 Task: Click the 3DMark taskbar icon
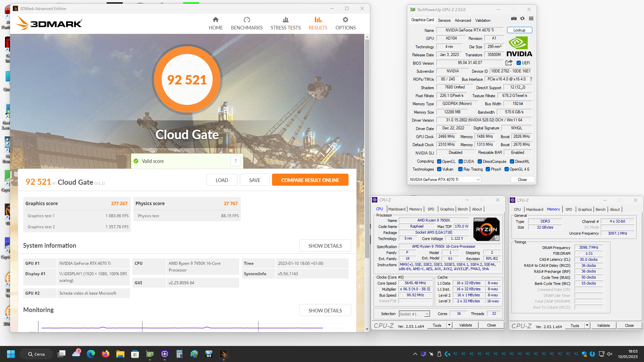[x=224, y=354]
